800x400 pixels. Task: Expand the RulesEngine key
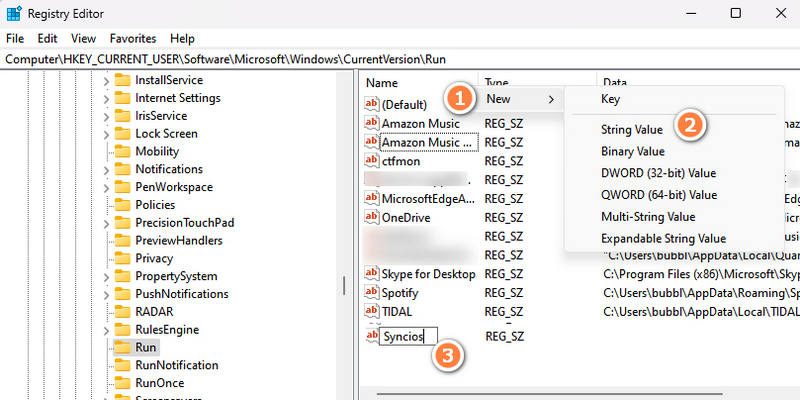click(106, 331)
